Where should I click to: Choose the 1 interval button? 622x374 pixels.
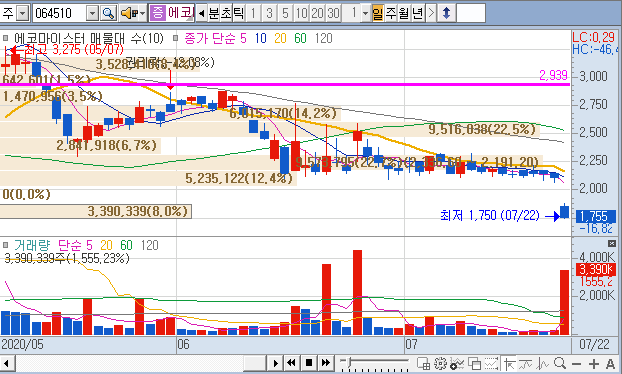click(x=253, y=13)
